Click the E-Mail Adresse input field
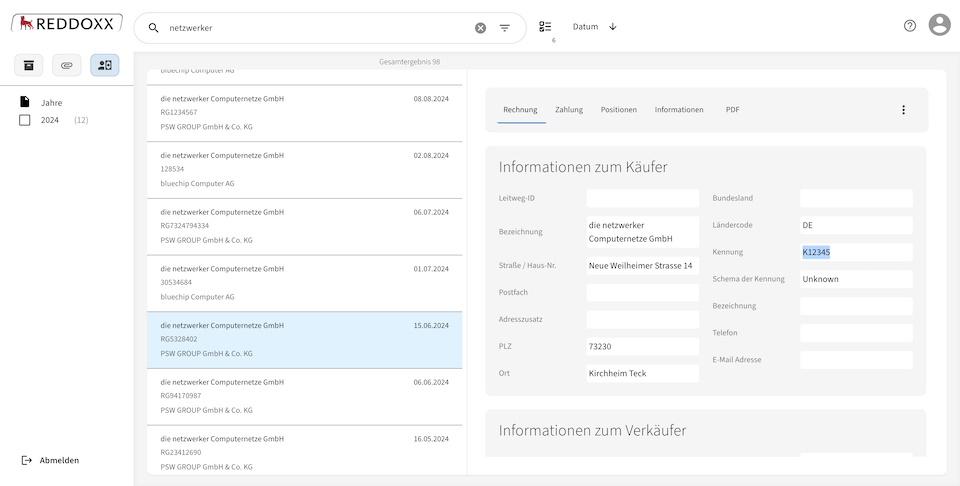This screenshot has width=960, height=486. (856, 360)
